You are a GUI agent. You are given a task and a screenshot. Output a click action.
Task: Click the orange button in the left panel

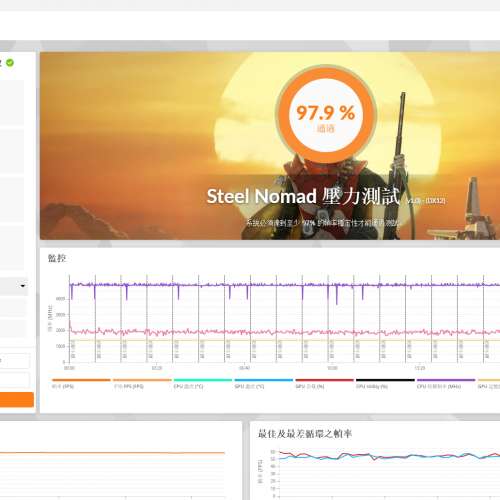tap(17, 399)
